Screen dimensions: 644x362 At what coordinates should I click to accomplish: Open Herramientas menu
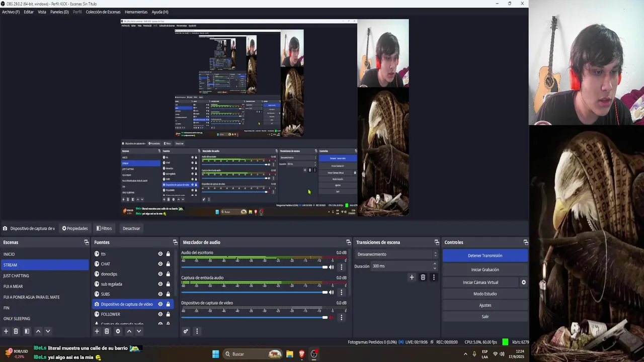(x=136, y=12)
